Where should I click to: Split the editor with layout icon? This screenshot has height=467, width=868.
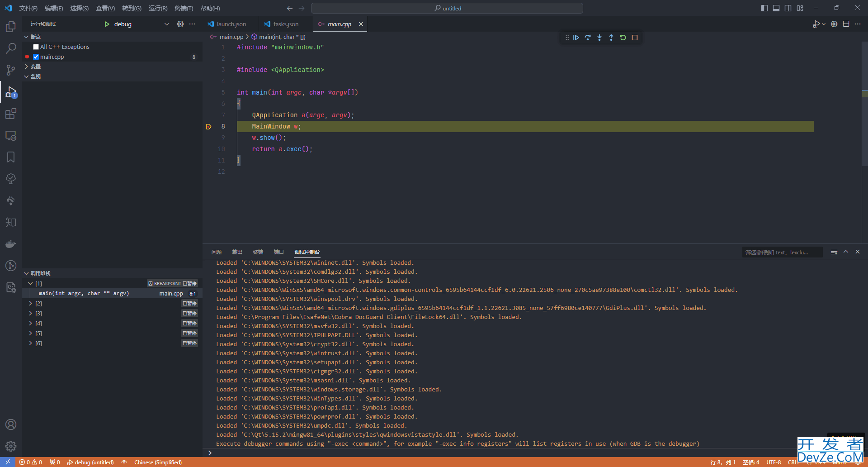coord(846,24)
